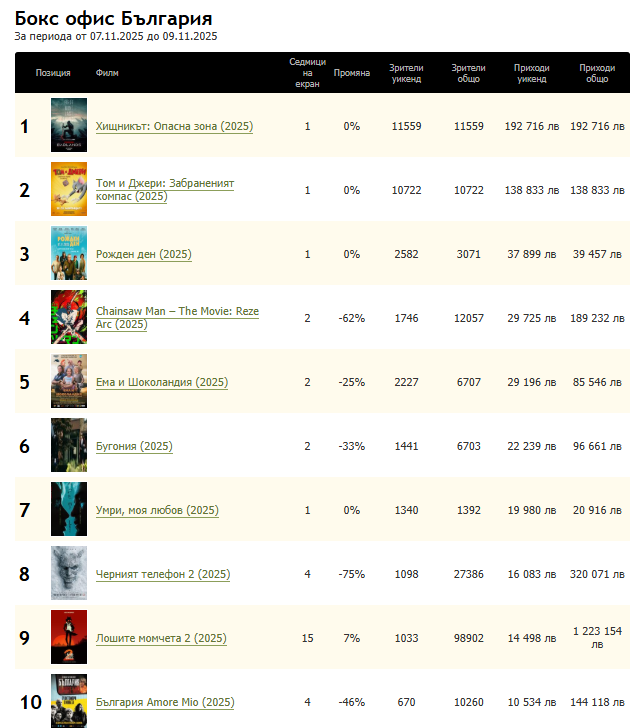Follow the Том и Джери: Забраненият компас link
638x728 pixels.
(x=164, y=190)
